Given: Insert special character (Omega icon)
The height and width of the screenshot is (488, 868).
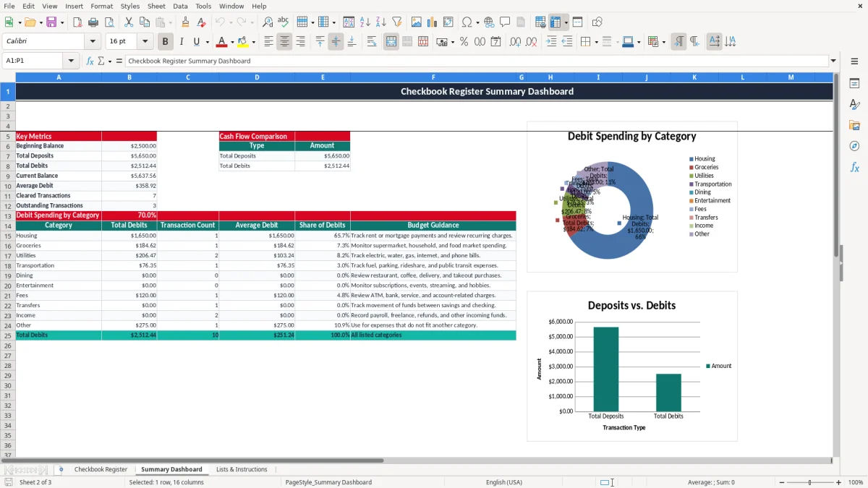Looking at the screenshot, I should [x=467, y=22].
